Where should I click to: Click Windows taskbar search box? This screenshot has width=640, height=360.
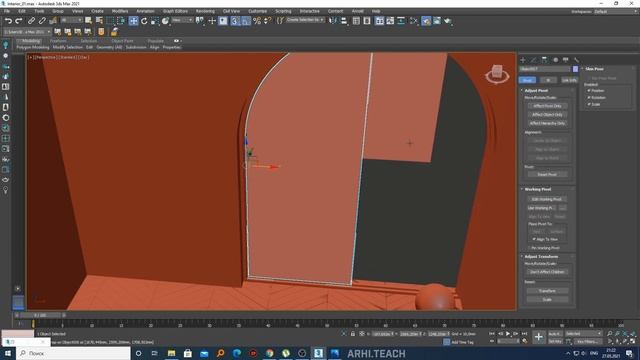[x=73, y=353]
